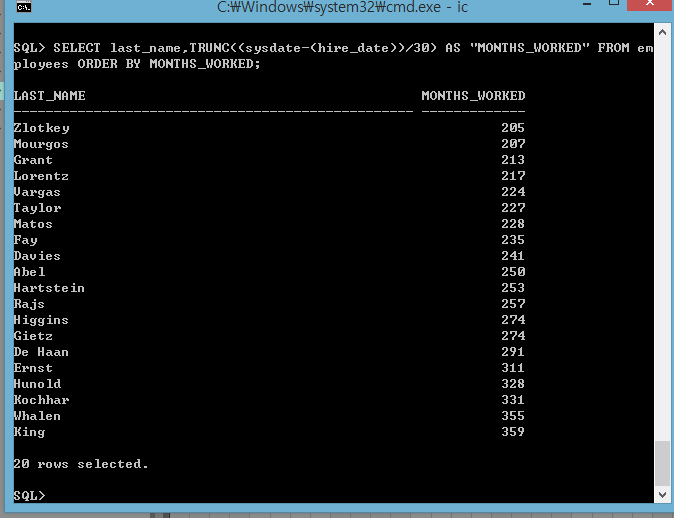Image resolution: width=674 pixels, height=518 pixels.
Task: Click the '20 rows selected.' message
Action: coord(81,464)
